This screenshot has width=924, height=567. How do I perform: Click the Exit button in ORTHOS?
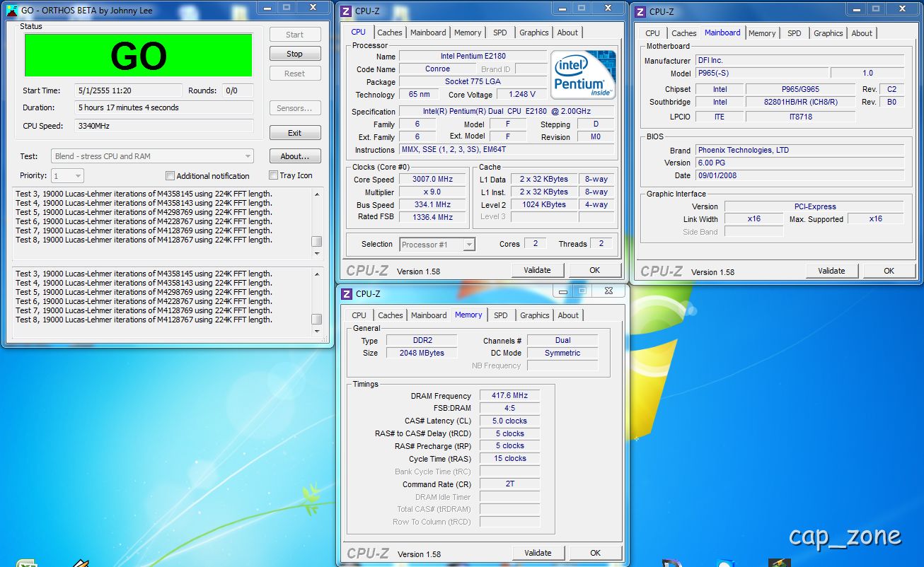click(x=294, y=133)
